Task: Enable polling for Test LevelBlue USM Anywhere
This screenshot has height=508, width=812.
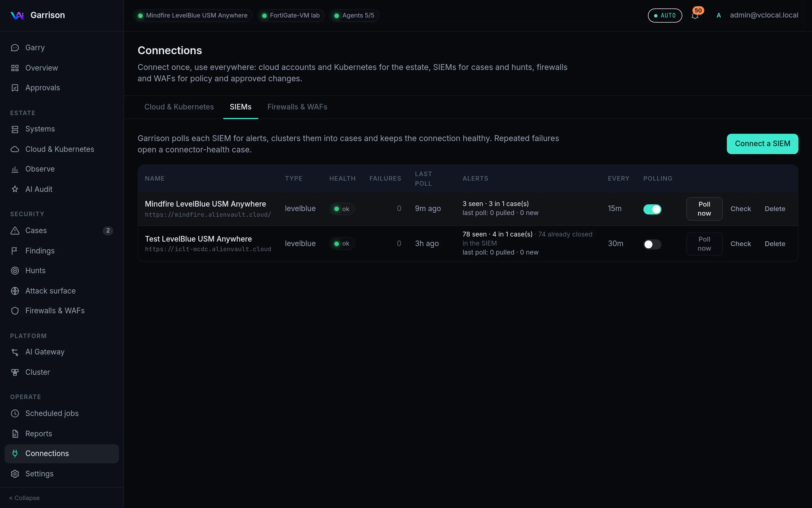Action: [x=652, y=244]
